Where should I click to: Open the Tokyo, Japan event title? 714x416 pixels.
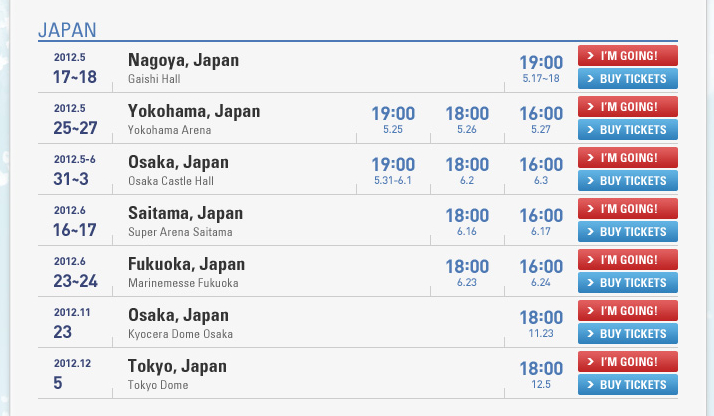click(177, 366)
